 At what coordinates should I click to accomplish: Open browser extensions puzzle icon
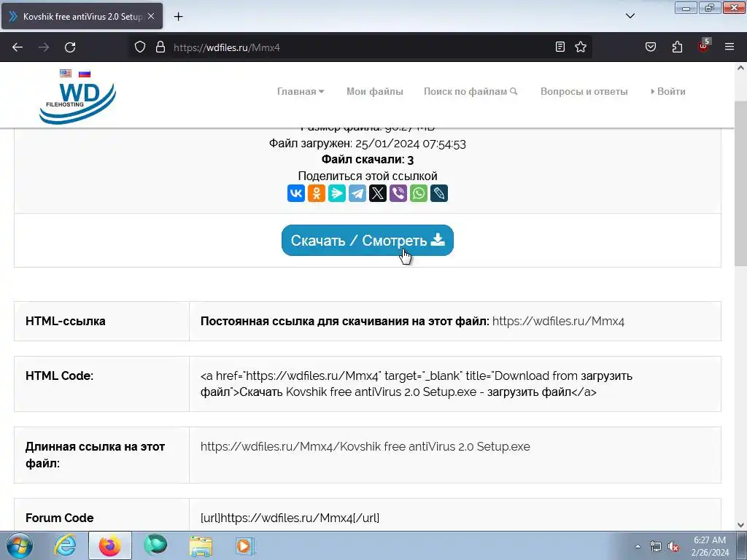pyautogui.click(x=677, y=47)
